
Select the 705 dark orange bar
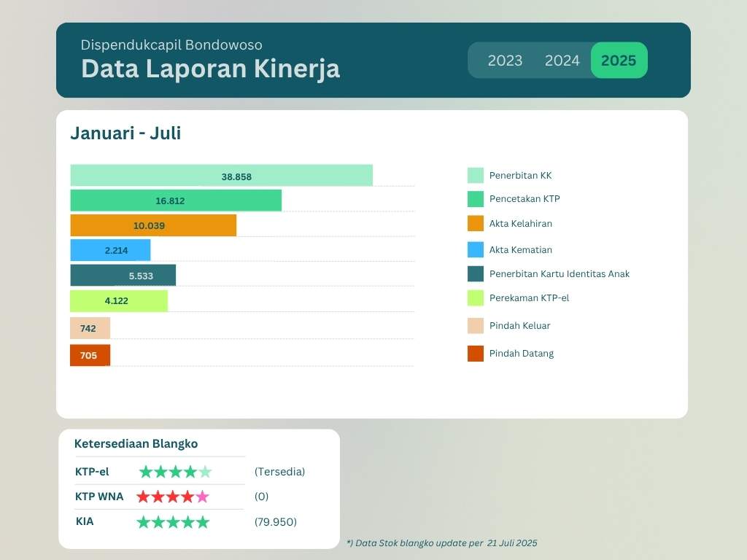coord(90,355)
